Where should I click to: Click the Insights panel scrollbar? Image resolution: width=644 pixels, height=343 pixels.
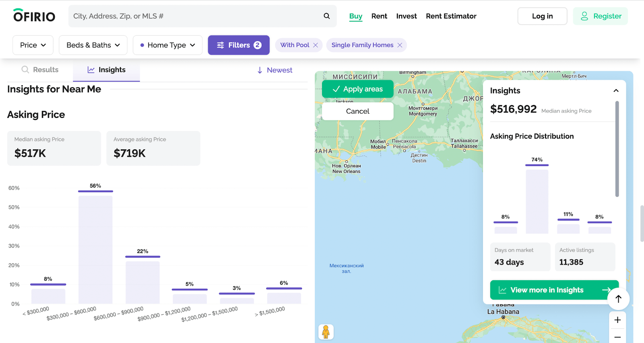(x=617, y=149)
